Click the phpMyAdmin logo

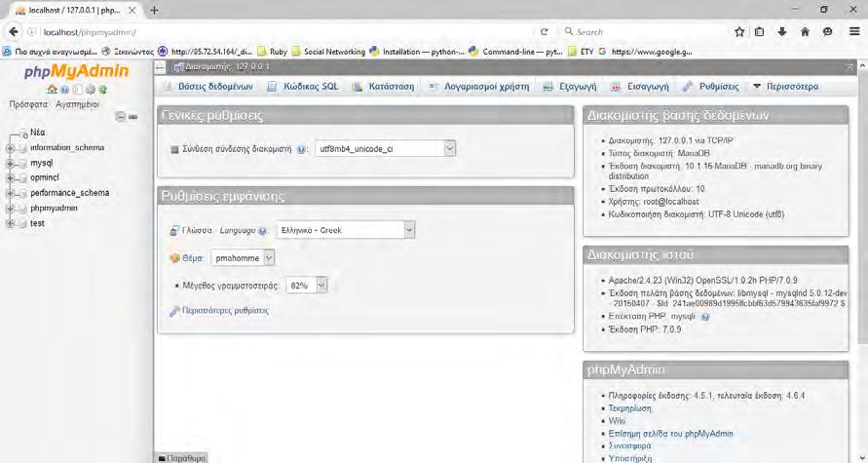[x=76, y=72]
